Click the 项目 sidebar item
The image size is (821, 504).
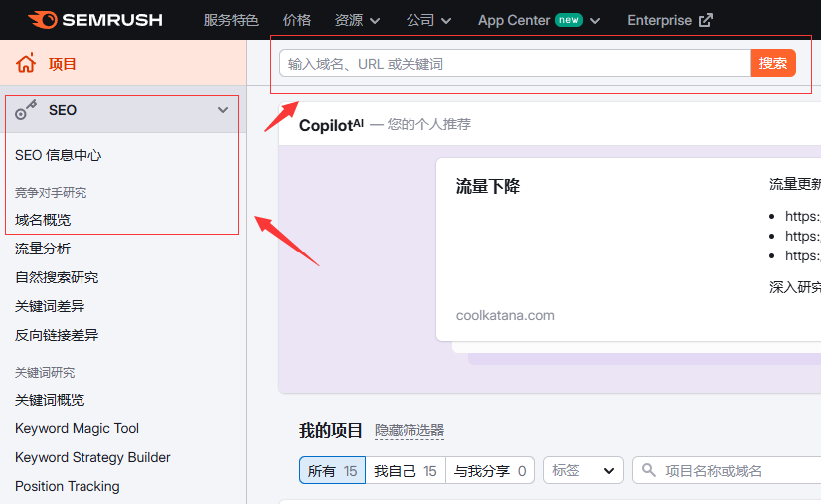pyautogui.click(x=123, y=63)
